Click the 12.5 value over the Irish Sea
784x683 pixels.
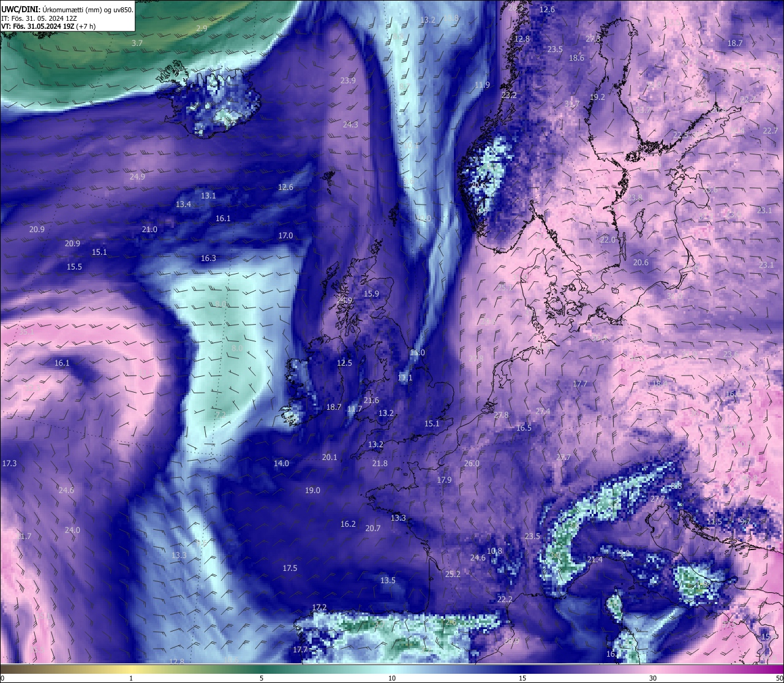pyautogui.click(x=344, y=363)
